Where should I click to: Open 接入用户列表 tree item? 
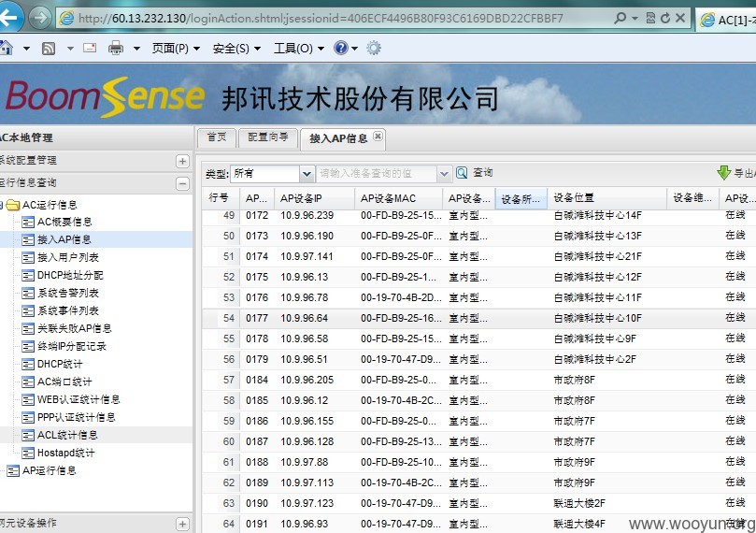68,257
